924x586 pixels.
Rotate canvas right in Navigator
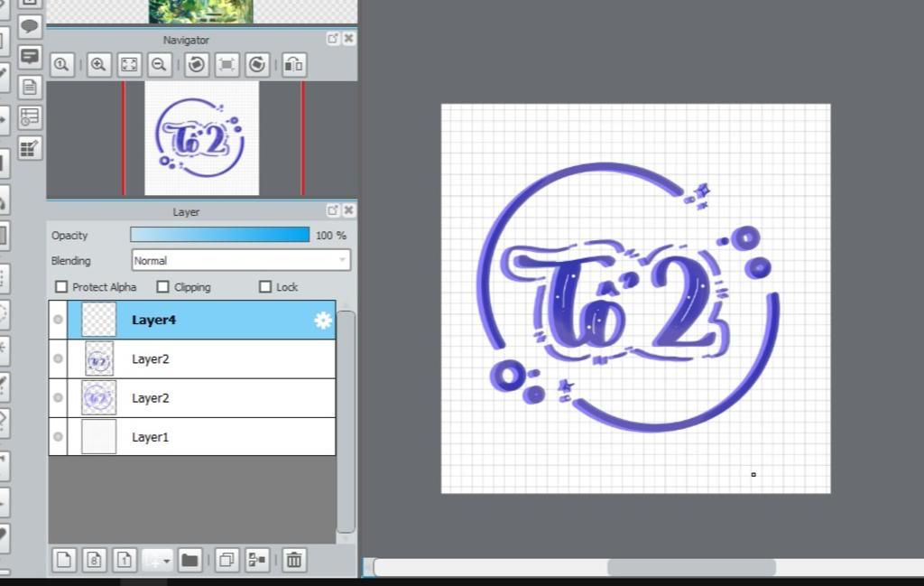point(257,64)
